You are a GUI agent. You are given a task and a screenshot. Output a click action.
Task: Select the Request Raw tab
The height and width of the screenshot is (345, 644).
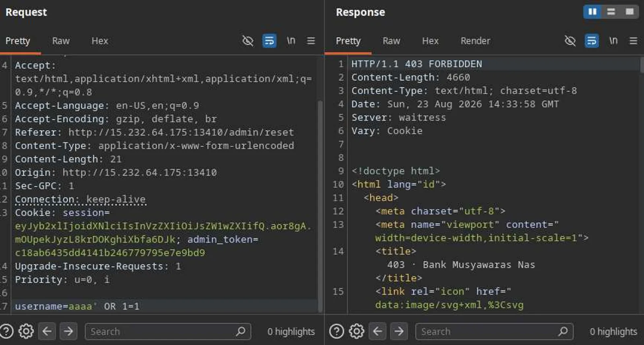point(61,41)
